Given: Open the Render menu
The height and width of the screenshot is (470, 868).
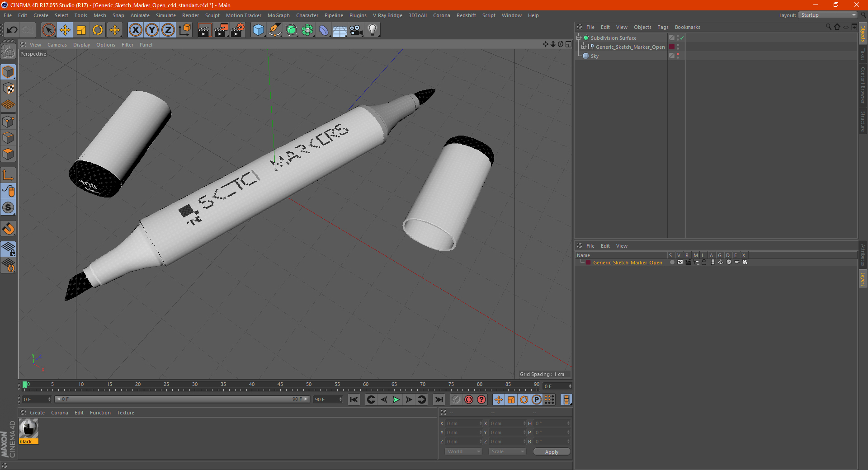Looking at the screenshot, I should [190, 15].
